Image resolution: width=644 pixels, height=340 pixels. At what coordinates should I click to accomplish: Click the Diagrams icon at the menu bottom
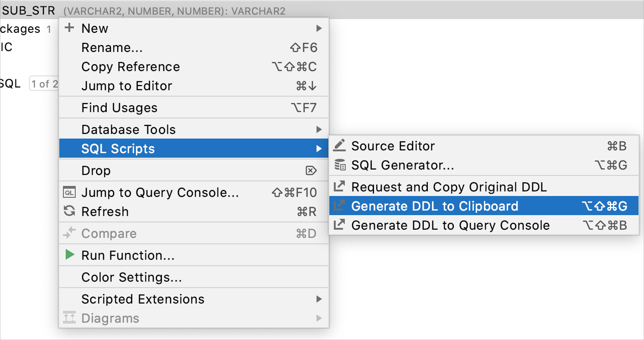[69, 318]
